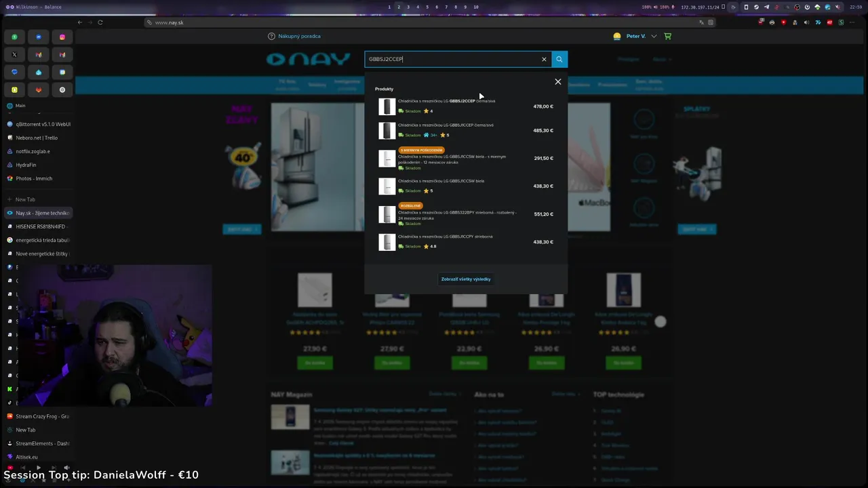
Task: Click the S MIERNYM POŠKODENÍM badge
Action: tap(421, 150)
